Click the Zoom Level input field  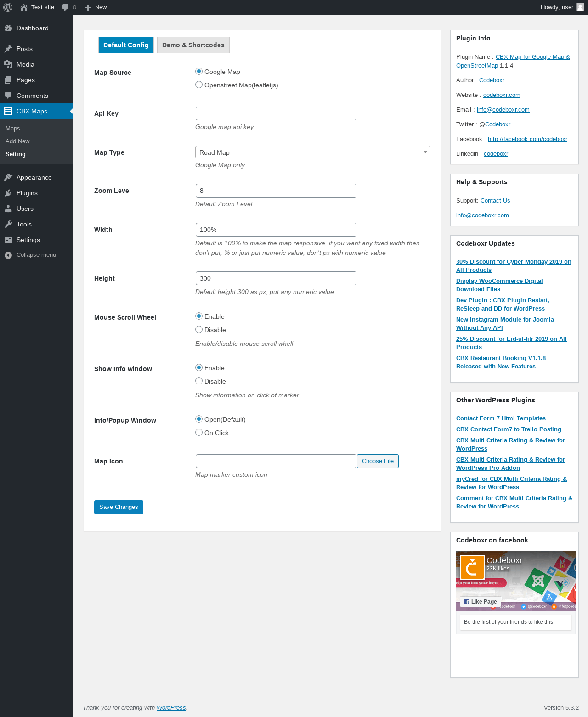pyautogui.click(x=276, y=191)
